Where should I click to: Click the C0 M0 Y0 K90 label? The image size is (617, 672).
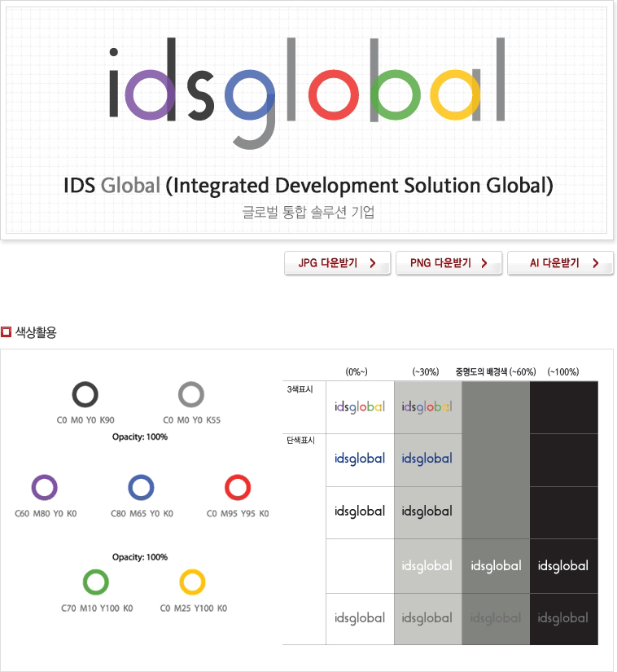(85, 420)
